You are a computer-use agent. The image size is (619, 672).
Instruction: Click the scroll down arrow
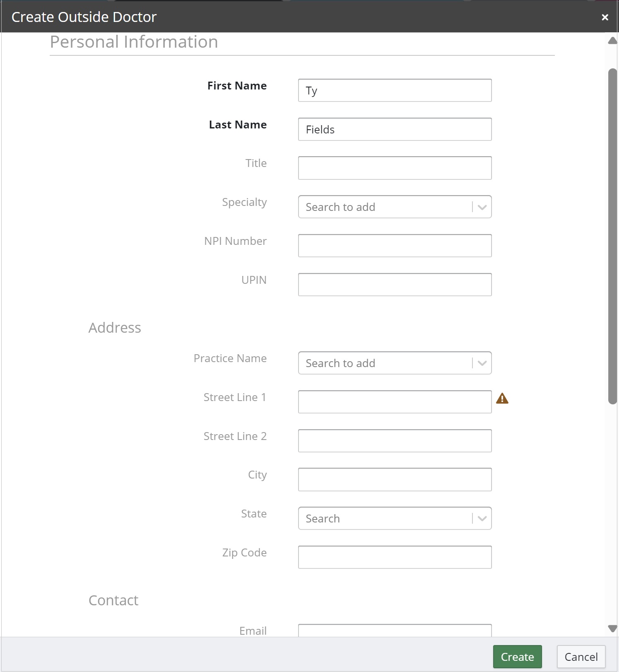click(x=612, y=628)
